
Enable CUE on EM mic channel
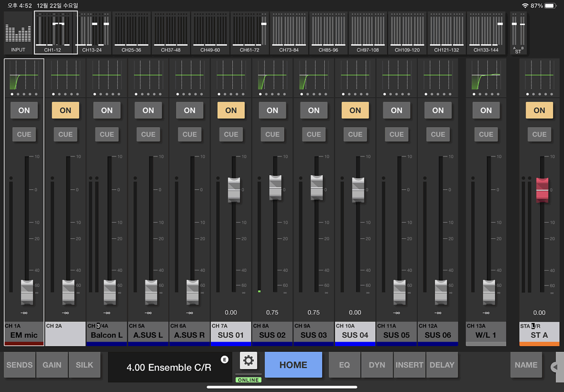point(24,134)
